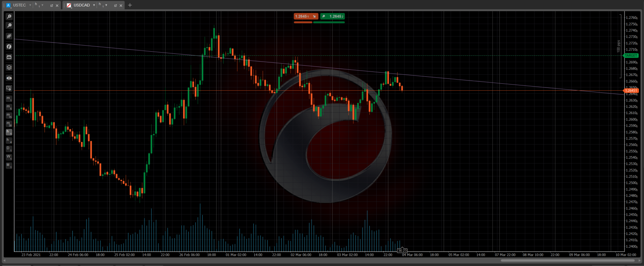Image resolution: width=644 pixels, height=266 pixels.
Task: Open the cBot robot icon
Action: (x=9, y=57)
